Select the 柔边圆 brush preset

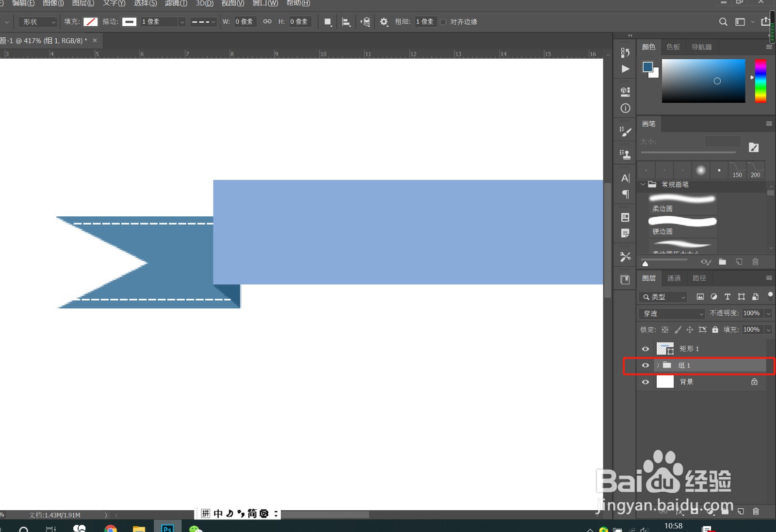tap(682, 203)
